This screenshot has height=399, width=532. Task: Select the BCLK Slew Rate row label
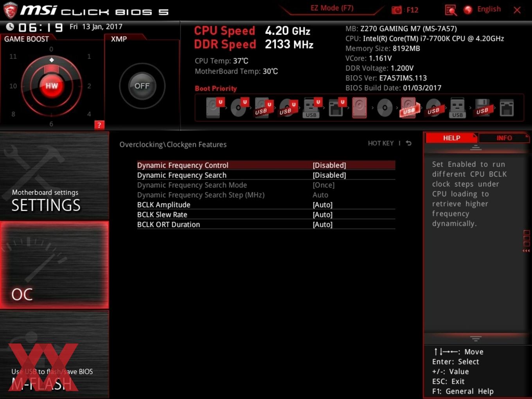point(162,214)
